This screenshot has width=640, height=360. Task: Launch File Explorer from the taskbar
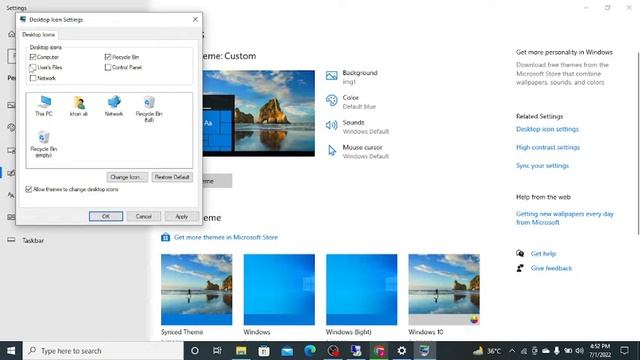tap(241, 351)
